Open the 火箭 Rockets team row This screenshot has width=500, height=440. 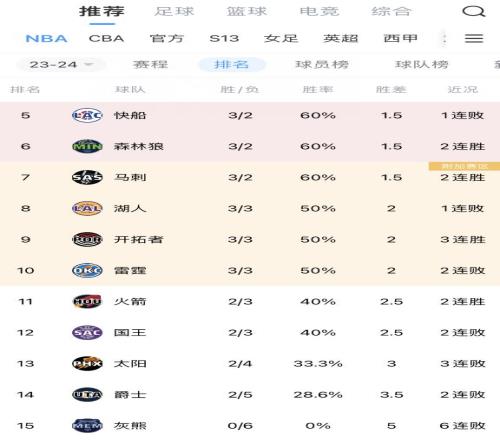click(x=250, y=301)
